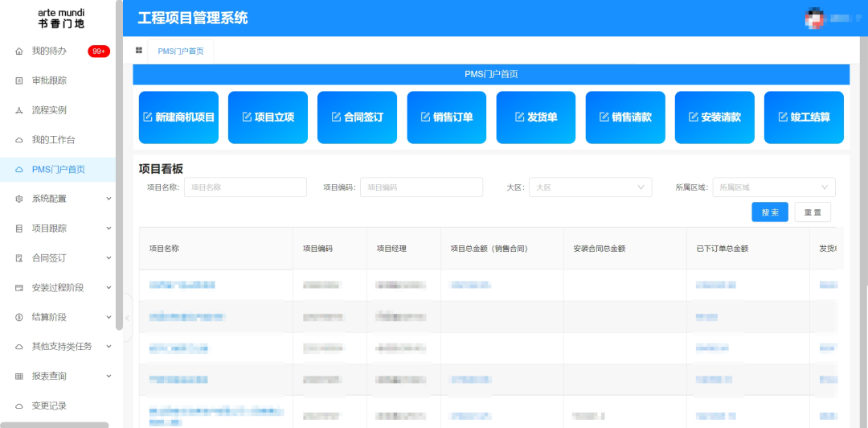Open the 所属区域 dropdown filter

[x=773, y=187]
